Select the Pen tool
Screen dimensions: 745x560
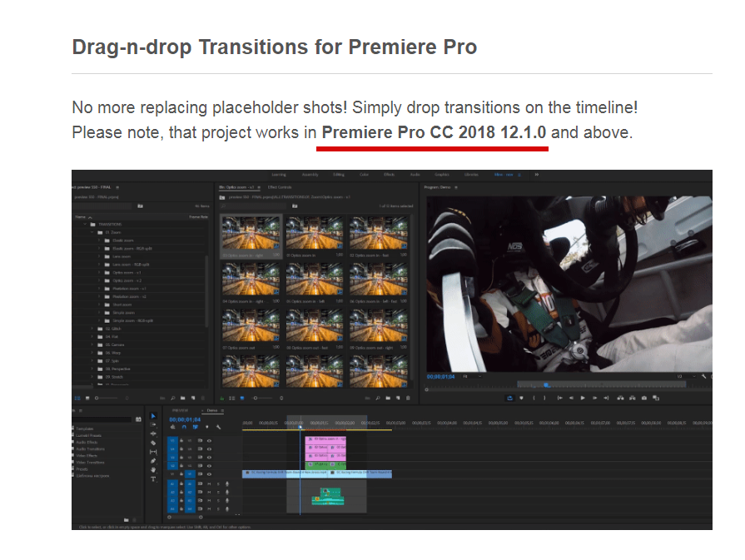click(x=153, y=461)
